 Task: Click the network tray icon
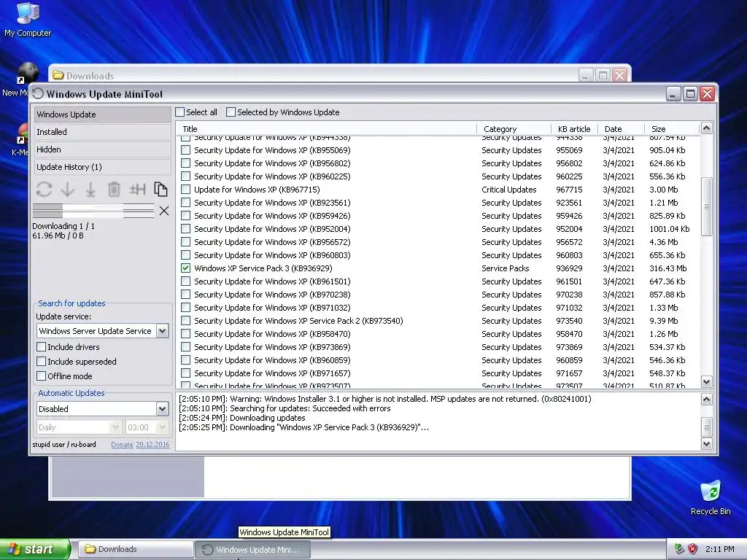pyautogui.click(x=679, y=549)
